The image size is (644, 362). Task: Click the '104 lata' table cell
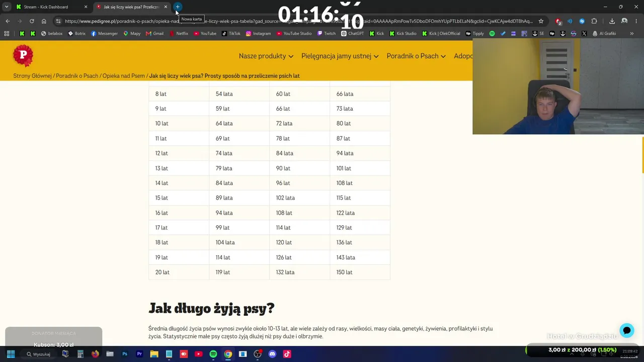pyautogui.click(x=239, y=242)
